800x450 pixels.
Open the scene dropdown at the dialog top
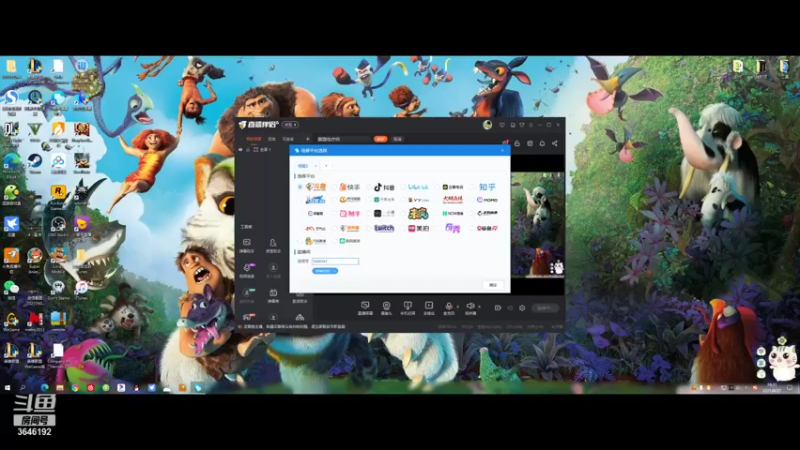pos(307,166)
